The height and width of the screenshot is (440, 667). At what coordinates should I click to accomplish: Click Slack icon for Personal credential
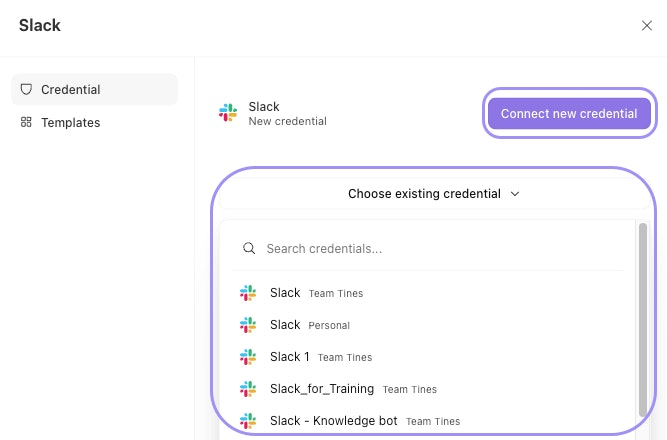248,325
